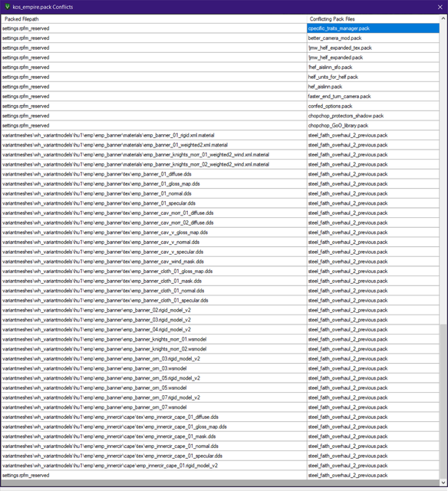Screen dimensions: 448x491
Task: Select the emp_banner_knights_morr_01.wsmodel filepath
Action: [153, 339]
